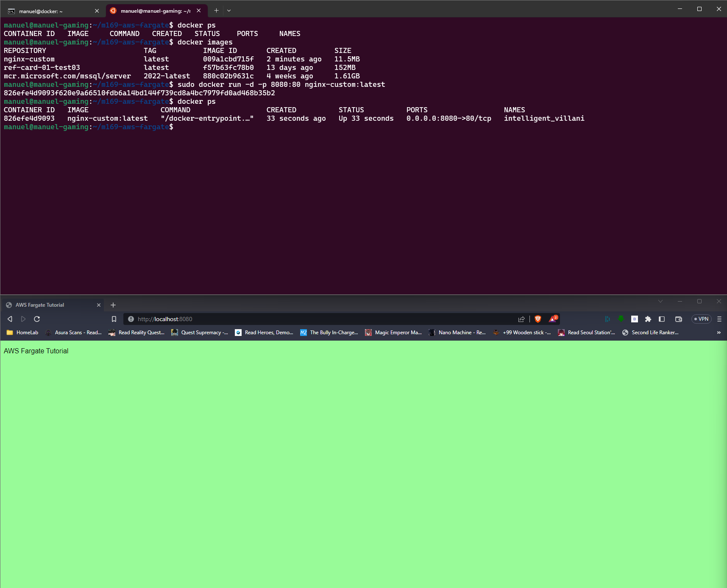
Task: View the not-secure site info icon
Action: pos(131,319)
